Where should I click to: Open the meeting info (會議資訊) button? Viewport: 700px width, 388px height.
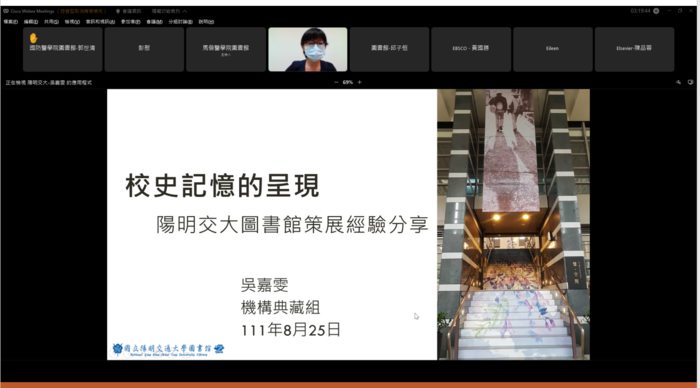129,11
